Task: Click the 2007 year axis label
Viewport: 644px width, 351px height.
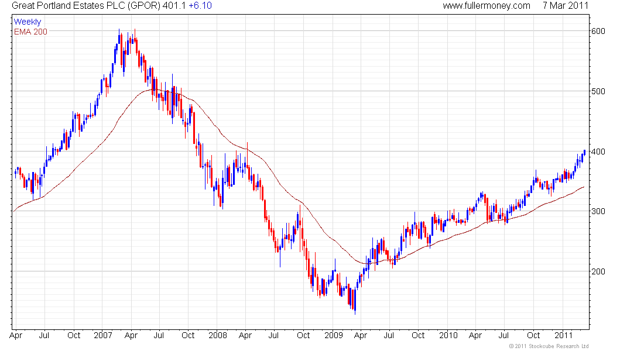Action: click(x=102, y=335)
